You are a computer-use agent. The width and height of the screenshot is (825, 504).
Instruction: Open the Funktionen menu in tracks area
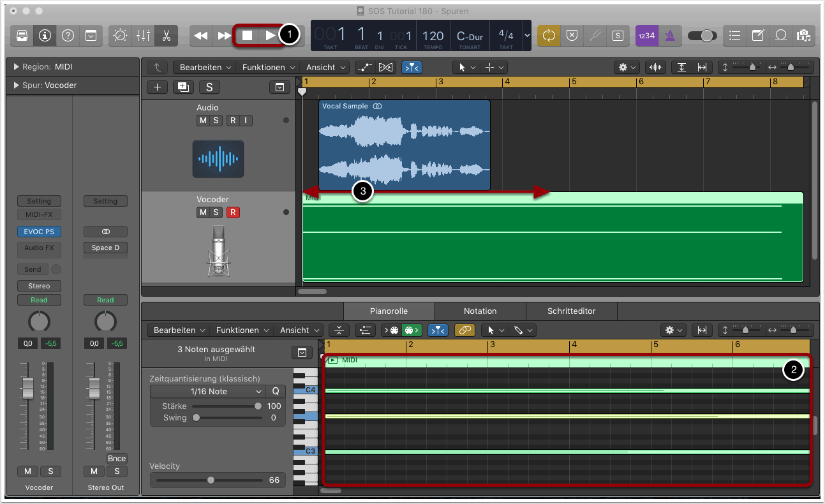click(268, 67)
